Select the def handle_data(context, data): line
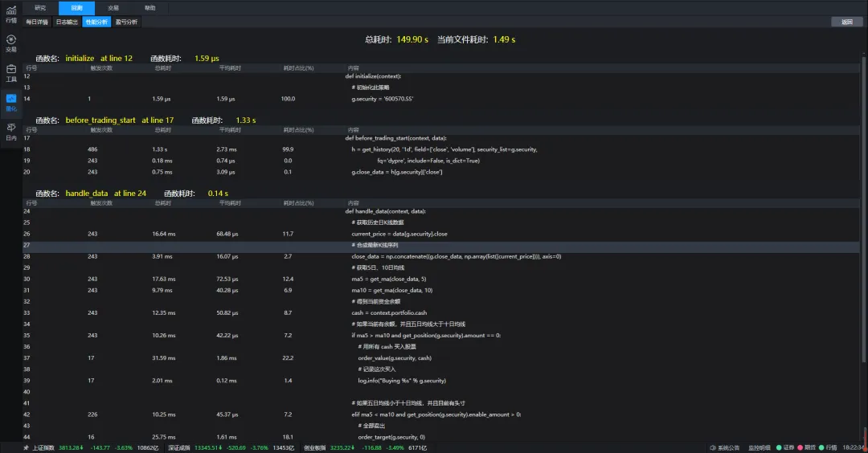Viewport: 868px width, 453px height. (x=385, y=211)
